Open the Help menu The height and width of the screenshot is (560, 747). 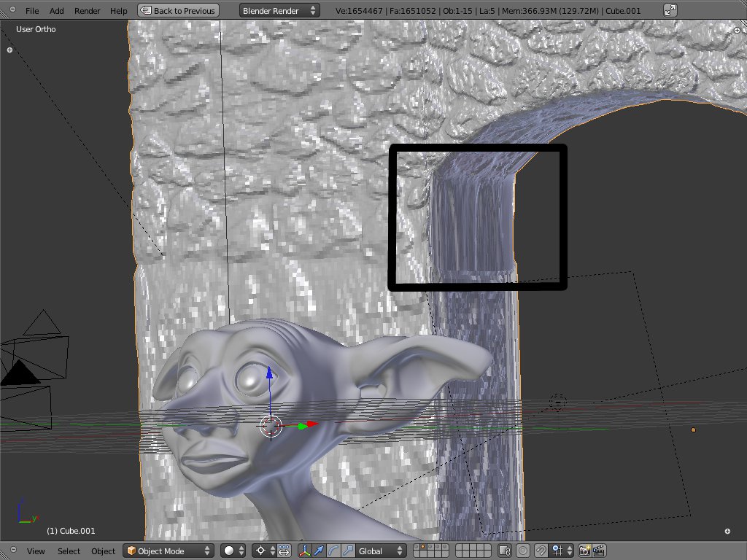tap(119, 10)
